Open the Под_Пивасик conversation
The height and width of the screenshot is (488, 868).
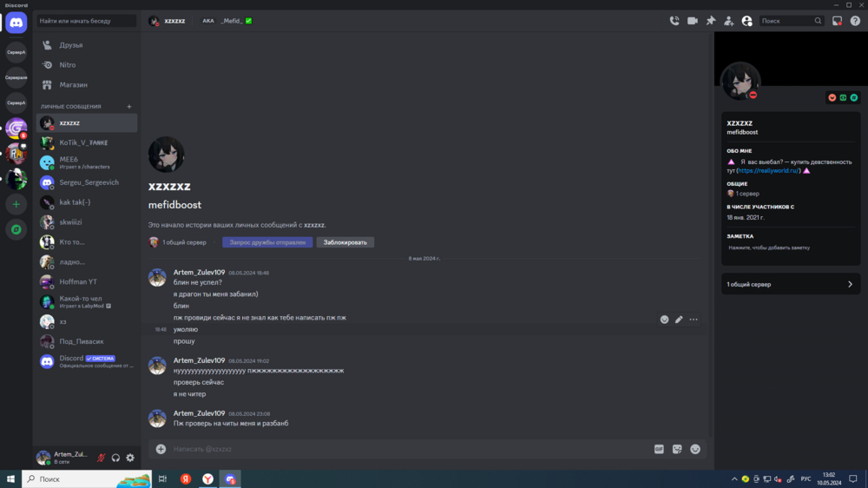(86, 341)
